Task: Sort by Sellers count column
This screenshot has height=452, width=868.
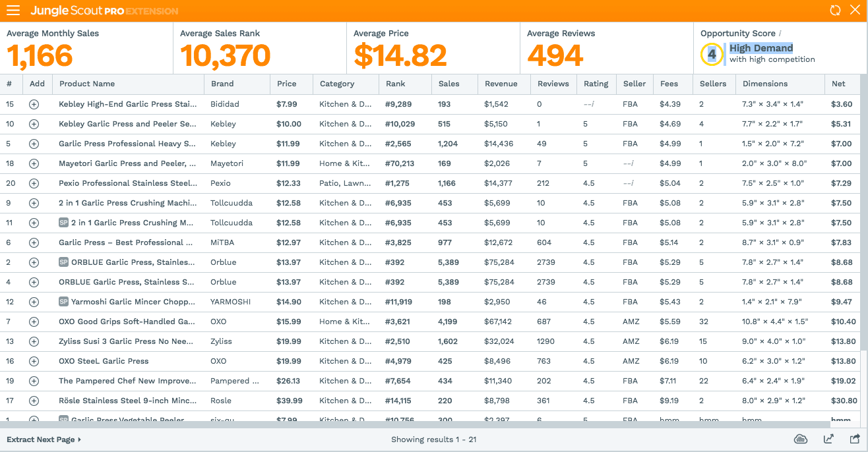Action: 713,84
